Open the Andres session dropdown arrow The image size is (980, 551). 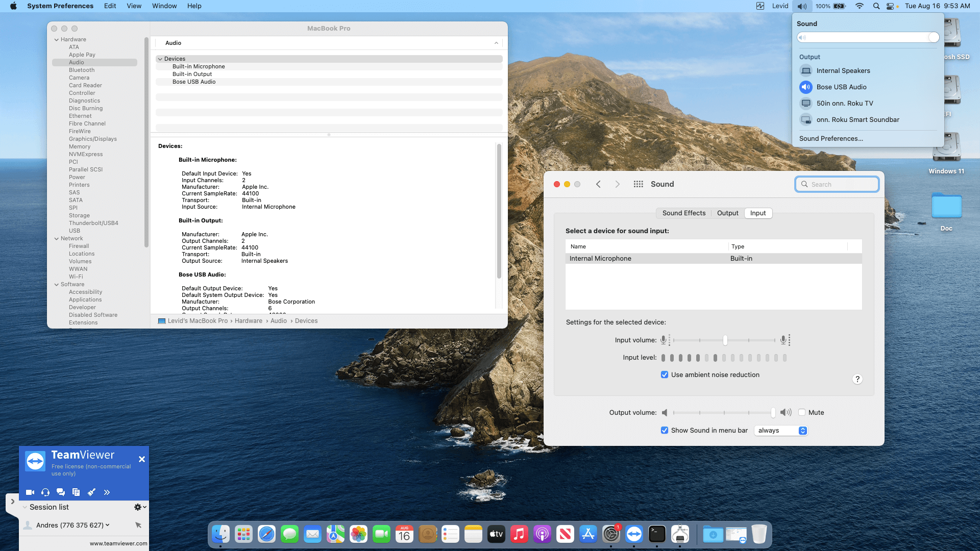(107, 525)
